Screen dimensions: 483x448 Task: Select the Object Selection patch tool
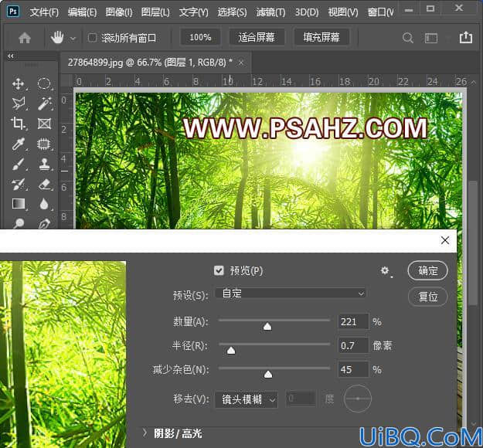click(44, 144)
